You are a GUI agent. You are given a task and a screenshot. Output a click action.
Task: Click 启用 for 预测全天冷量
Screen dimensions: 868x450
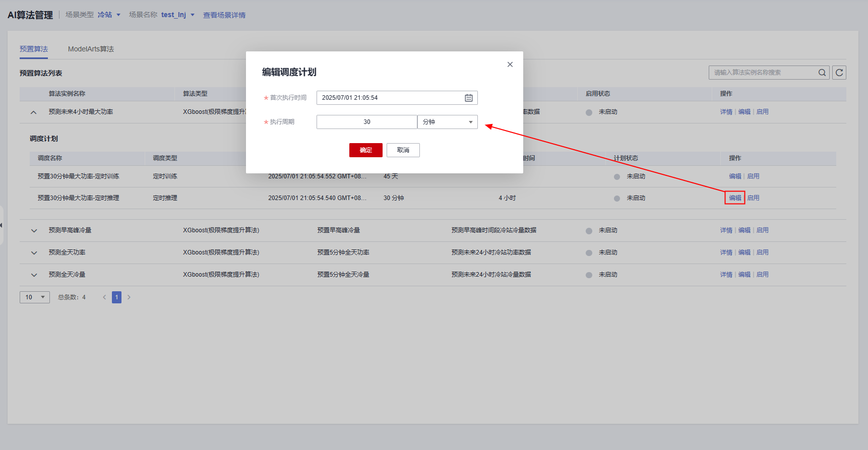(763, 275)
